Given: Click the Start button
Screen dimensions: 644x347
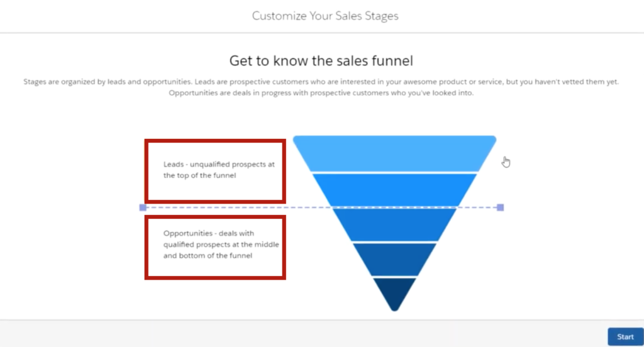Looking at the screenshot, I should (x=625, y=337).
